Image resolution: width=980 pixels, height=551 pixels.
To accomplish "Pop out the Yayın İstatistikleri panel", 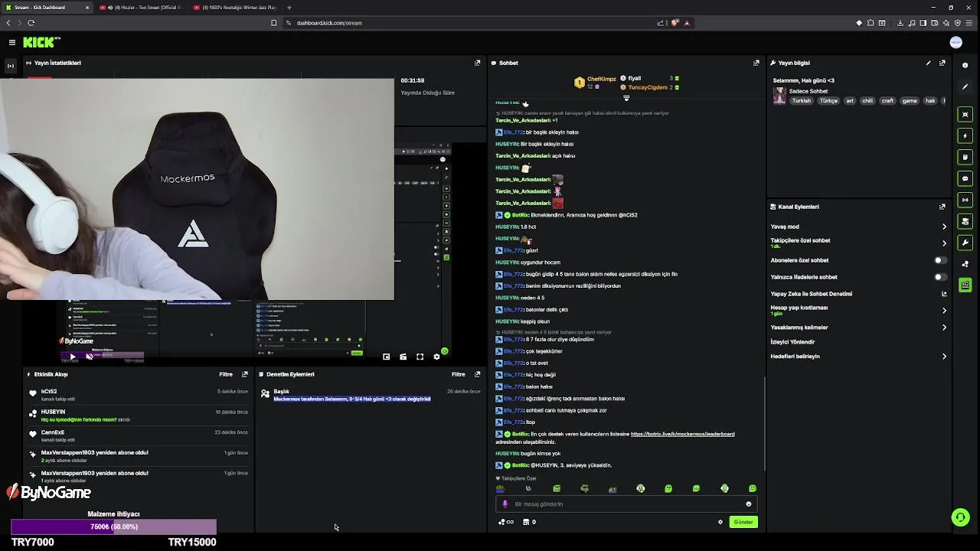I will (x=477, y=63).
